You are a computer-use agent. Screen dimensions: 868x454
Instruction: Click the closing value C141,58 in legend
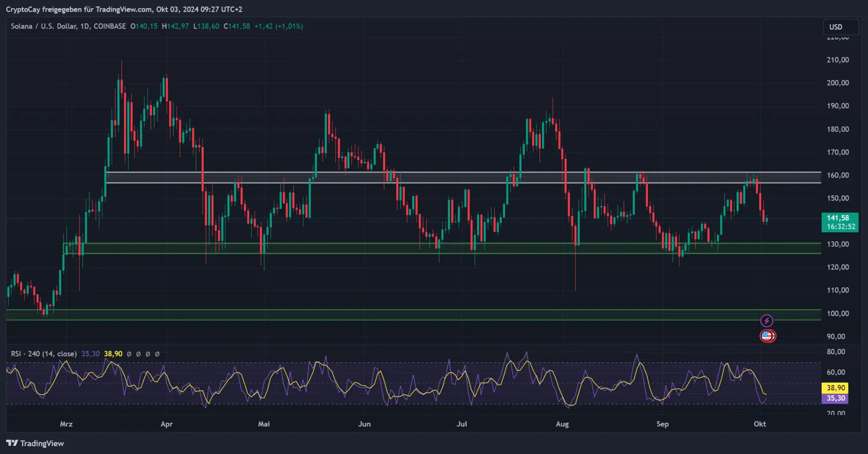[x=237, y=26]
